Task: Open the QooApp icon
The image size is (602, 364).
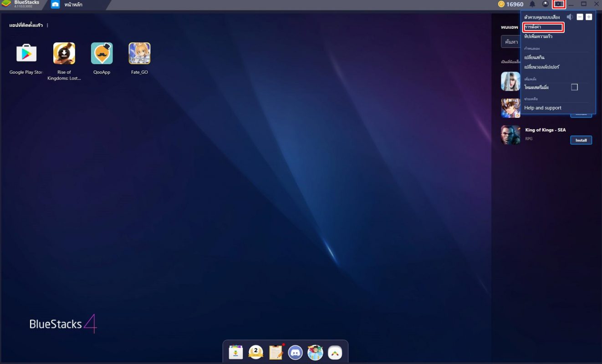Action: pos(102,54)
